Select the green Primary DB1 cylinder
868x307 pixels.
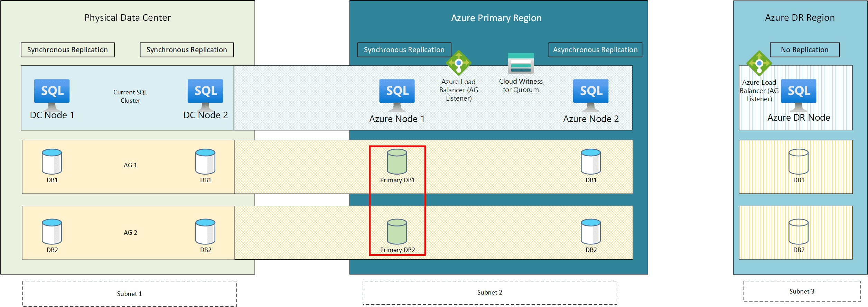pos(397,161)
